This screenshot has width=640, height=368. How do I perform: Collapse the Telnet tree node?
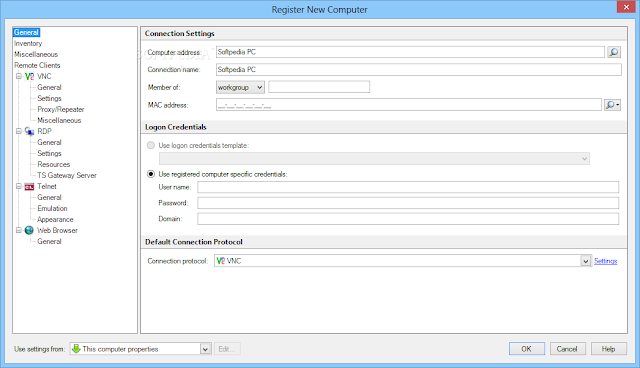[x=18, y=186]
